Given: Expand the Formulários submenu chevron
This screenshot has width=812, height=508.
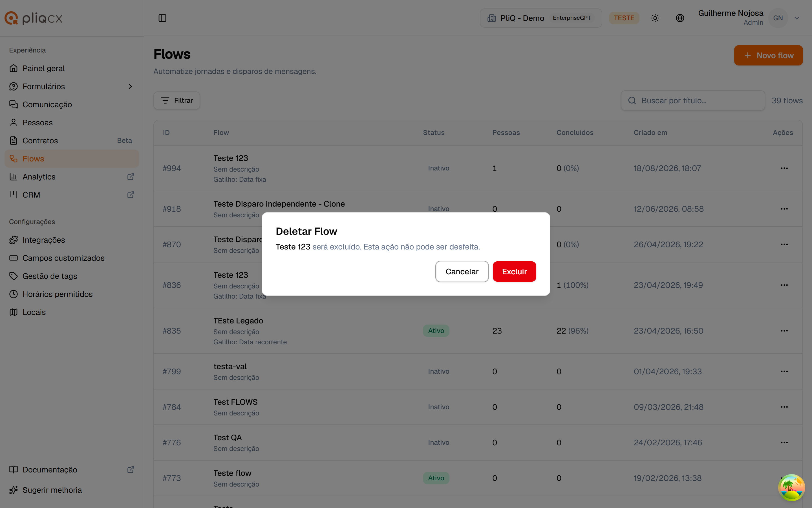Looking at the screenshot, I should tap(130, 86).
